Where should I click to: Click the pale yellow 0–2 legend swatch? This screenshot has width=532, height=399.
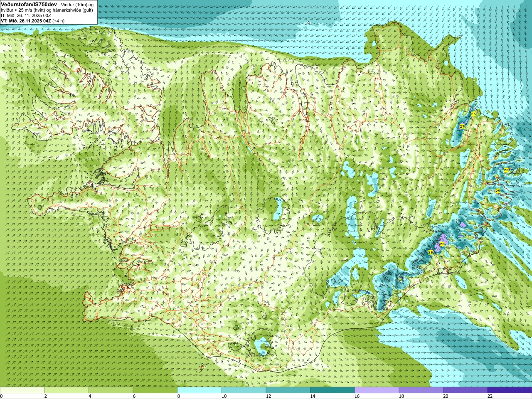22,390
